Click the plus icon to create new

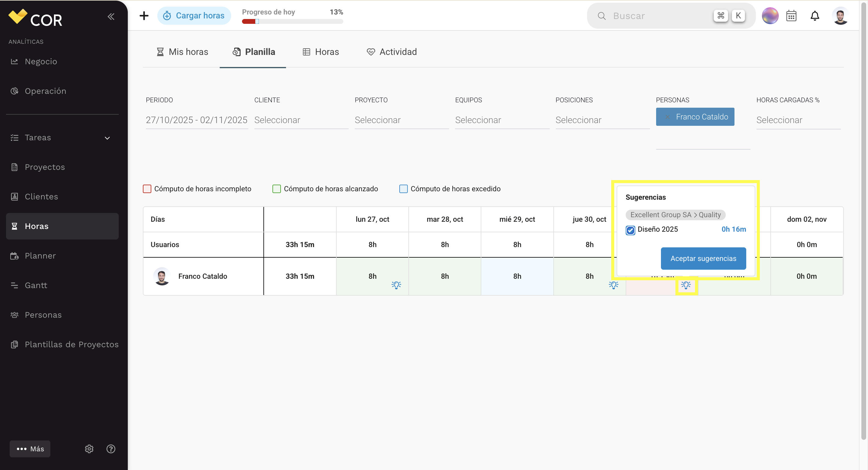(x=144, y=15)
